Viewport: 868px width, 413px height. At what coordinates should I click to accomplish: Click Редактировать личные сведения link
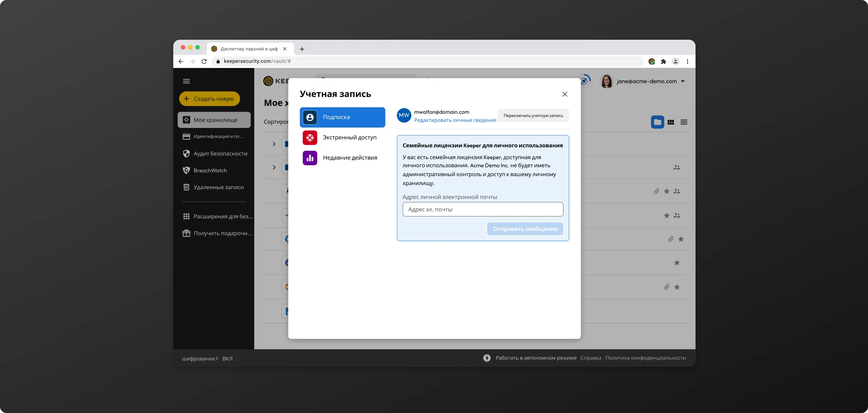(x=455, y=120)
